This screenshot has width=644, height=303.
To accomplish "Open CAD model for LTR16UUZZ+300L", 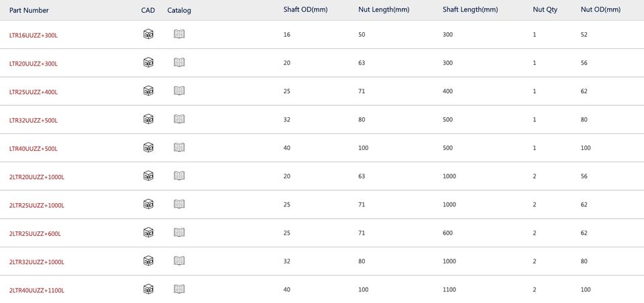I will [148, 34].
